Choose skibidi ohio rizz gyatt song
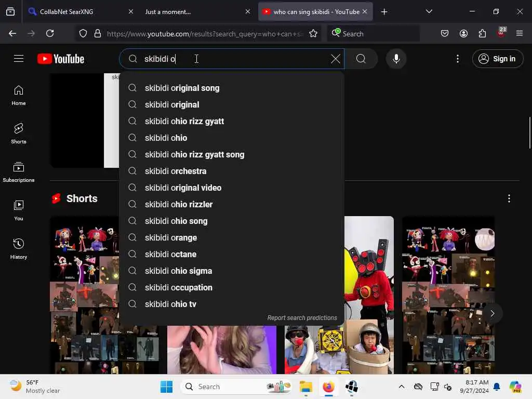 tap(232, 154)
